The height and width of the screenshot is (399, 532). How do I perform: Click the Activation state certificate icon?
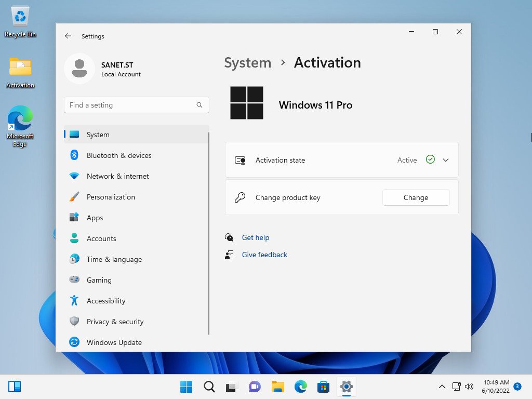point(240,160)
